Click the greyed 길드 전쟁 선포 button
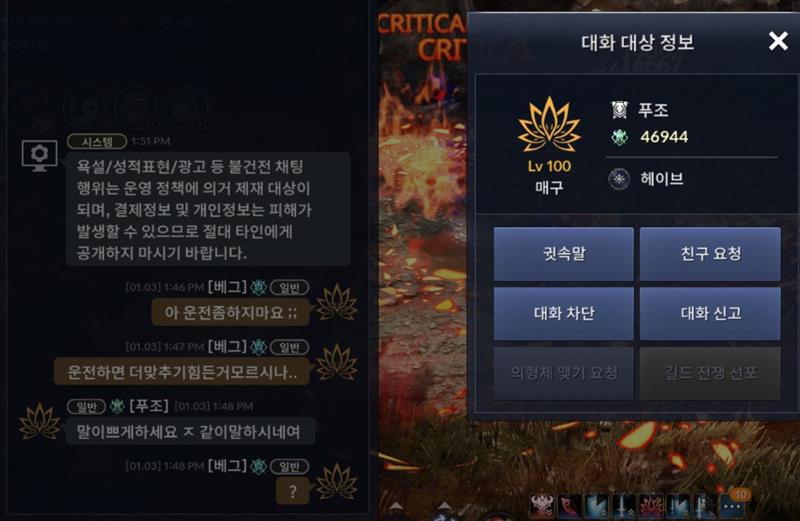Image resolution: width=800 pixels, height=521 pixels. point(710,373)
